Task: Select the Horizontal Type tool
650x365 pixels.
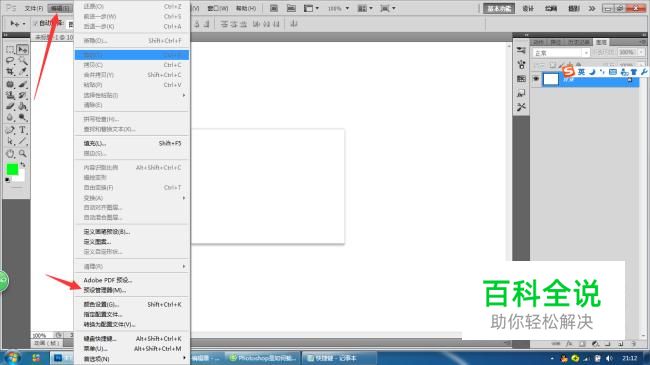Action: 22,130
